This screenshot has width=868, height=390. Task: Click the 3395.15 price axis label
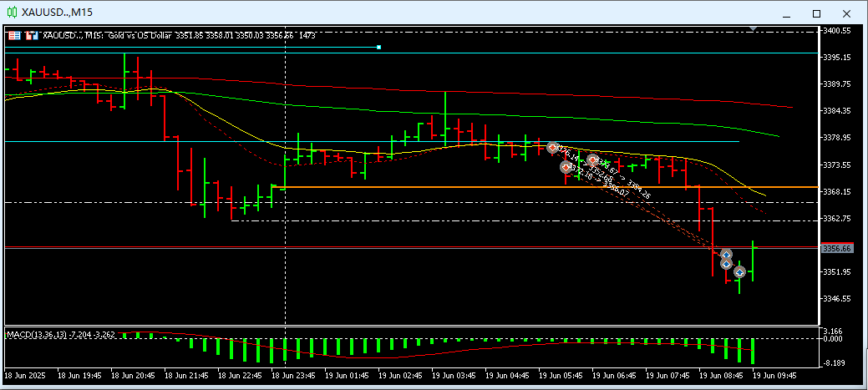pyautogui.click(x=837, y=58)
